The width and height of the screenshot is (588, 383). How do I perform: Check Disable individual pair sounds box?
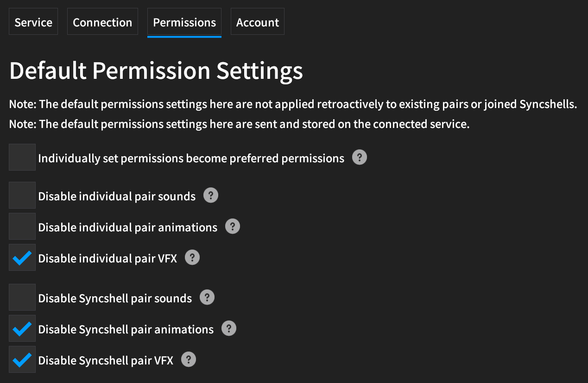[x=22, y=195]
